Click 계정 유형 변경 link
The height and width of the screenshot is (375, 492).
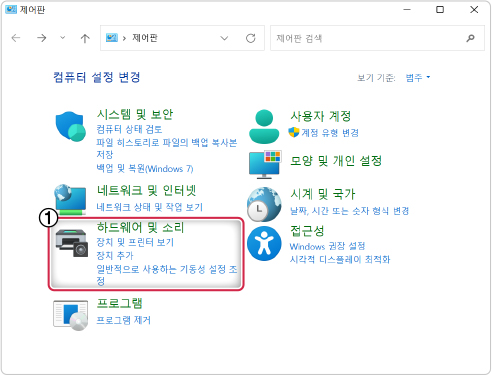tap(330, 133)
